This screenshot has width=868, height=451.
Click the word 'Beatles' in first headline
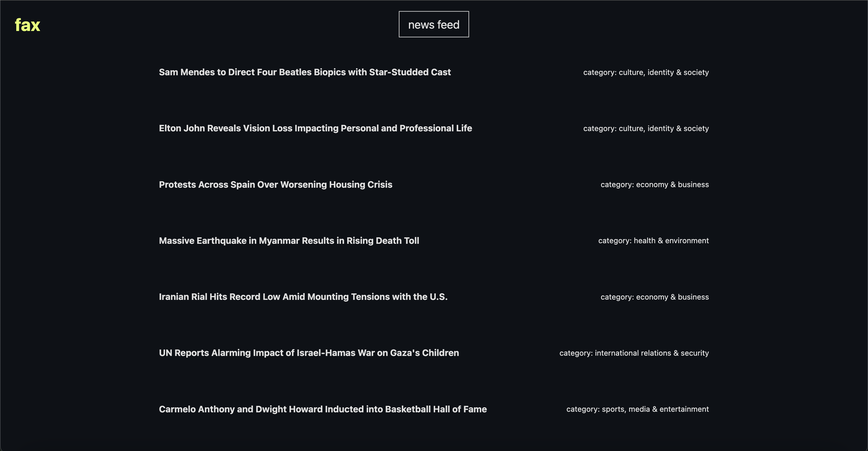(x=295, y=72)
